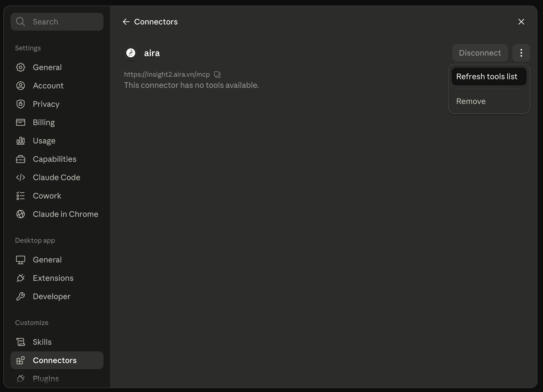
Task: Open General settings under Settings
Action: tap(57, 67)
